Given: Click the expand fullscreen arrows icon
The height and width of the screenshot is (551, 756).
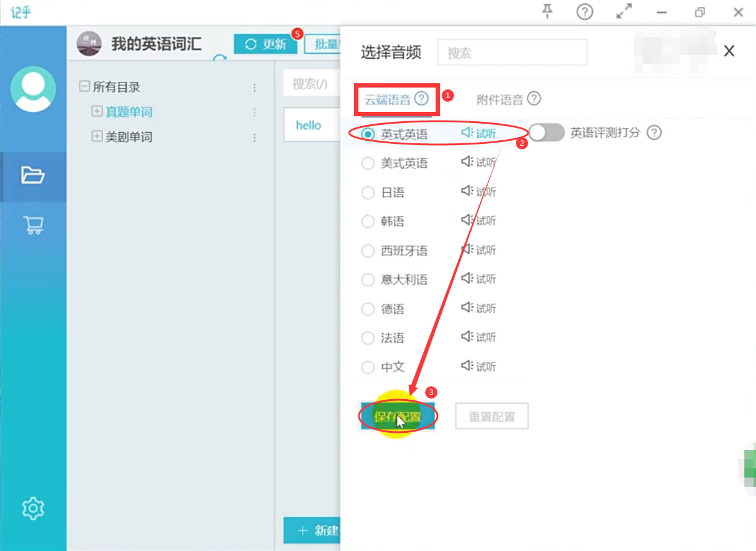Looking at the screenshot, I should coord(624,12).
